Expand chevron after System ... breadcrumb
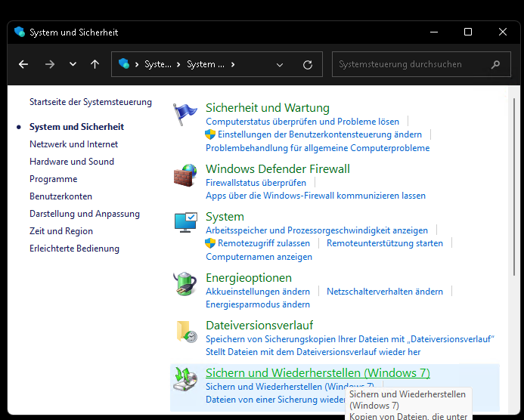524x420 pixels. (233, 64)
